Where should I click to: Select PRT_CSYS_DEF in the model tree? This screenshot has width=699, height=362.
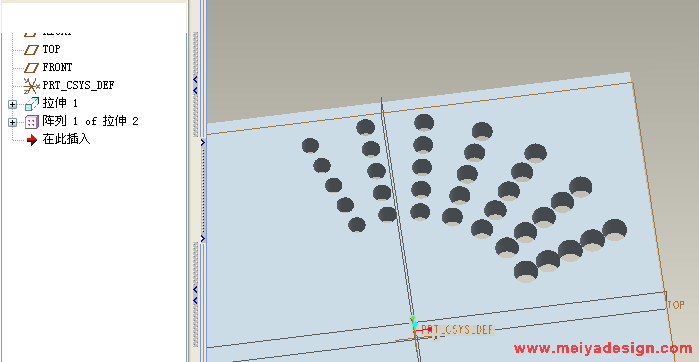pyautogui.click(x=78, y=85)
